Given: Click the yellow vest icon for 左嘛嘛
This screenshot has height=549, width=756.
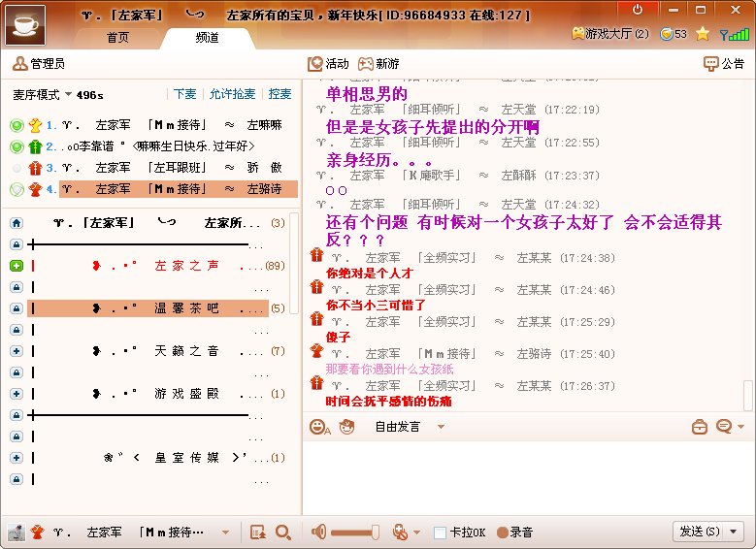Looking at the screenshot, I should point(35,126).
